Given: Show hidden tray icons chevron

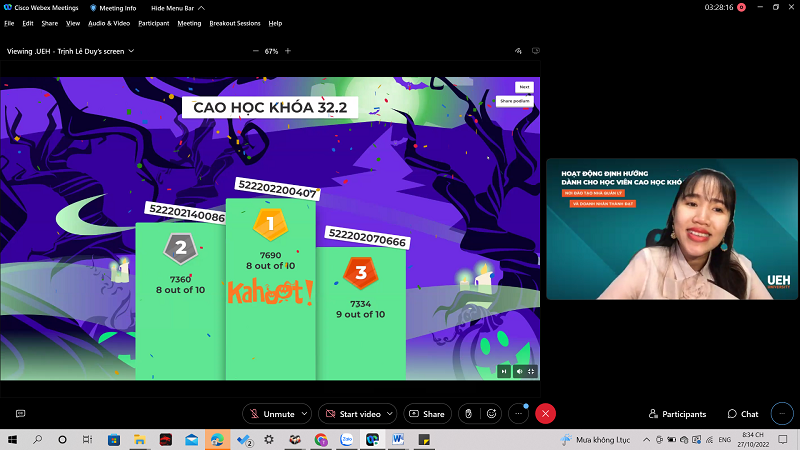Looking at the screenshot, I should (646, 440).
